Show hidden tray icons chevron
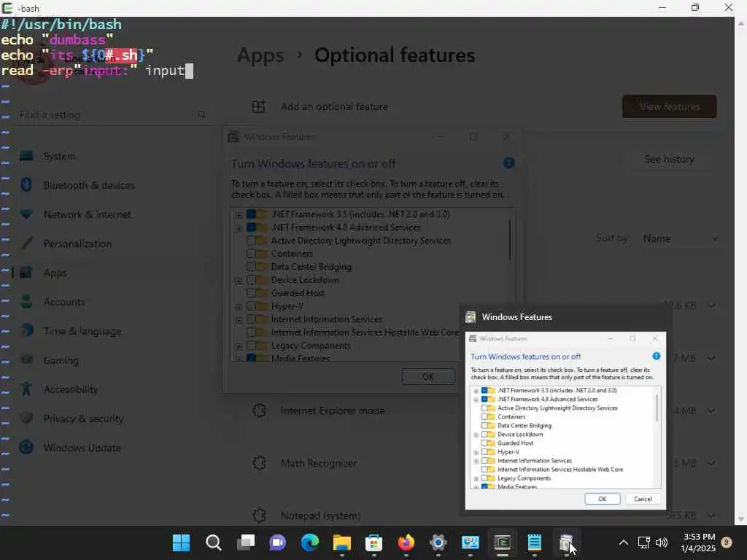Image resolution: width=747 pixels, height=560 pixels. click(623, 542)
